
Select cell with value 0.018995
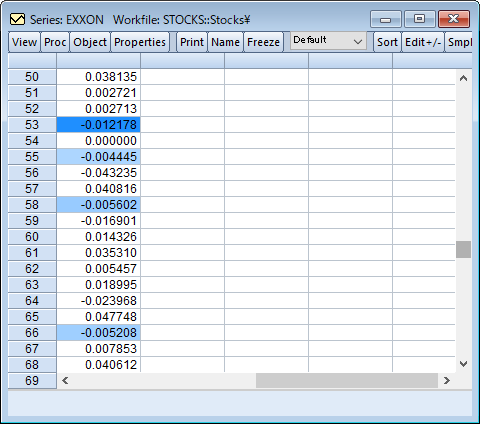(99, 285)
